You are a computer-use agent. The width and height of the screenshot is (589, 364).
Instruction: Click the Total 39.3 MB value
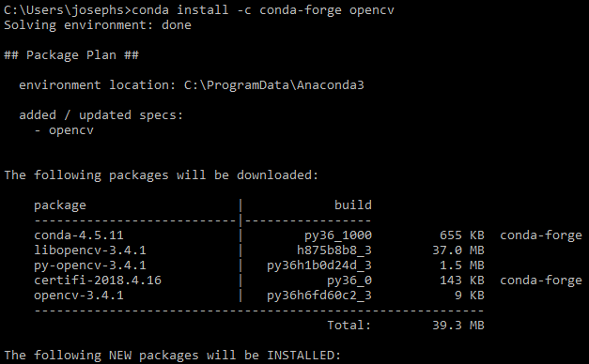click(458, 325)
